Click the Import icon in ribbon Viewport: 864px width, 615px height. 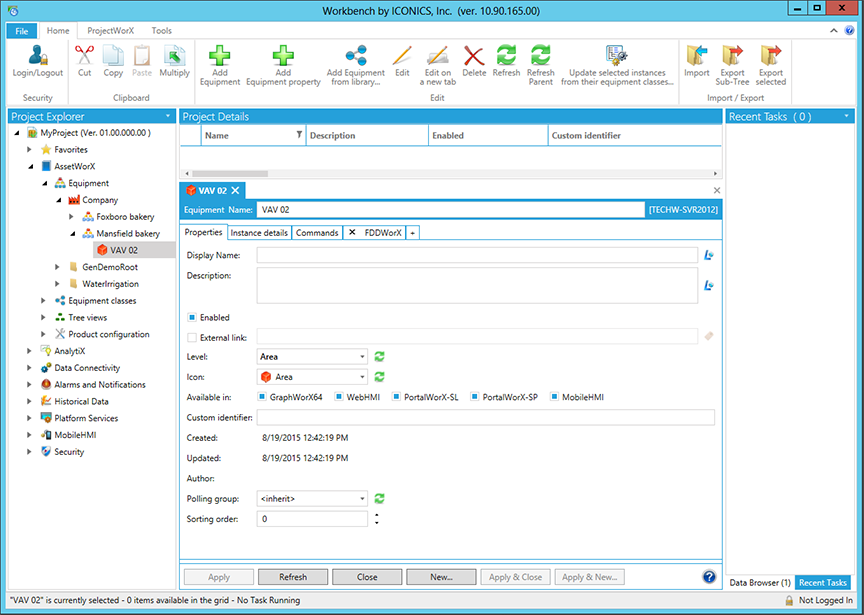click(696, 58)
